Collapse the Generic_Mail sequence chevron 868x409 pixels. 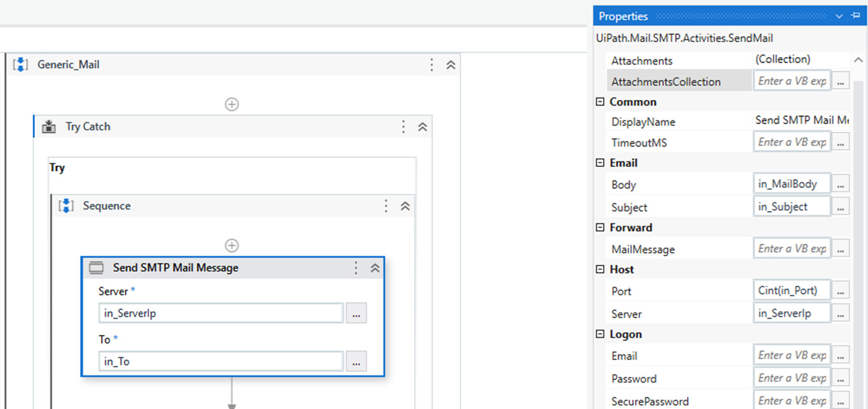(451, 65)
